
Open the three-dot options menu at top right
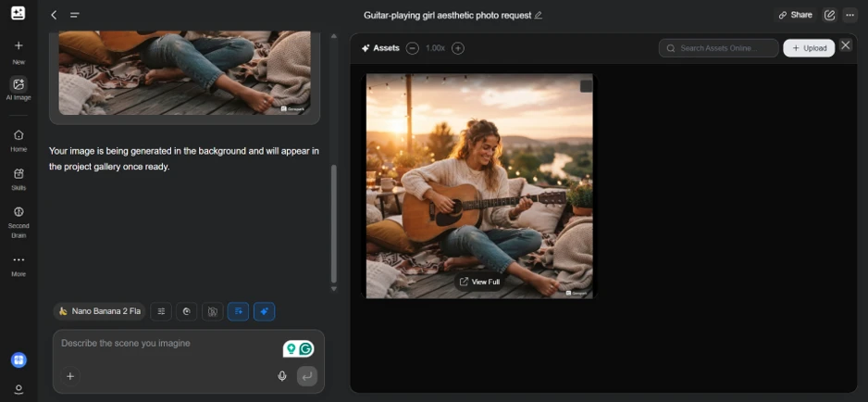click(x=849, y=15)
